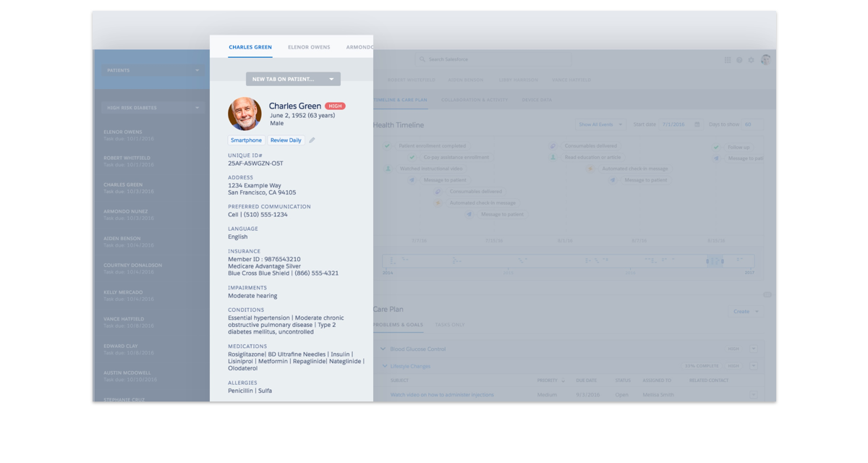Click the highlighted range on timeline overview
The height and width of the screenshot is (463, 868).
point(714,261)
